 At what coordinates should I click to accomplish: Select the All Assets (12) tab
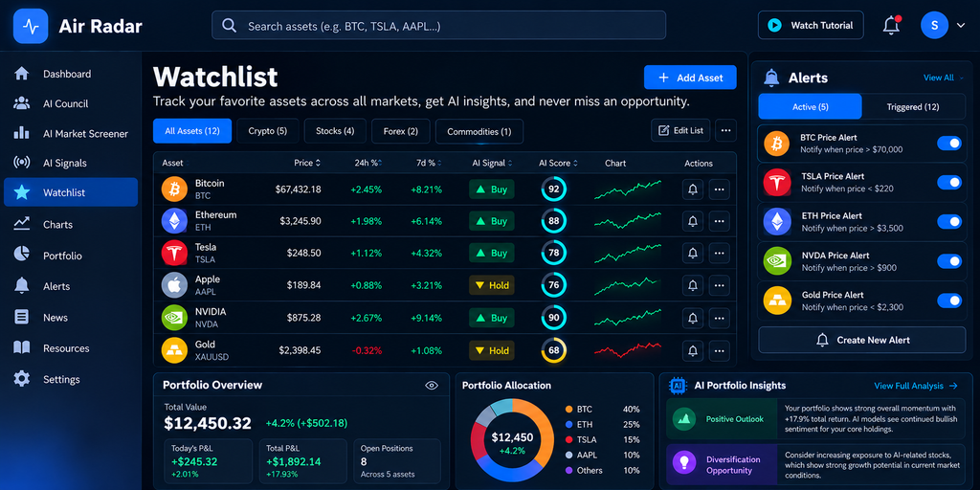191,131
